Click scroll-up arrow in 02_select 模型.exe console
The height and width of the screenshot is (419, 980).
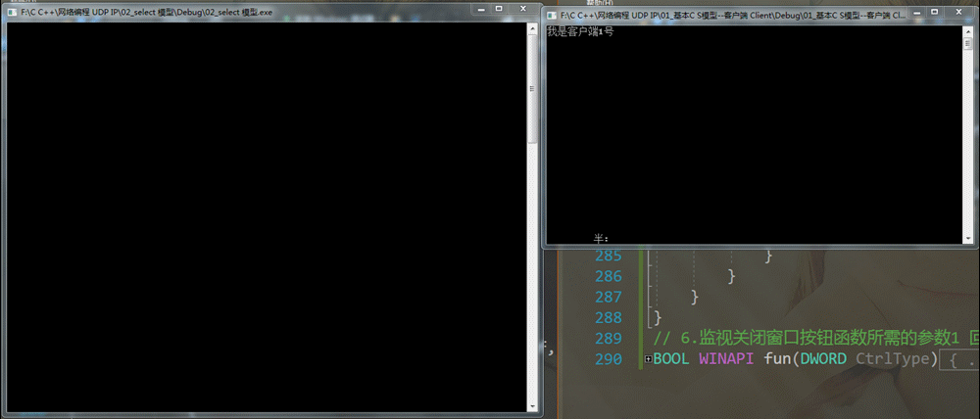tap(532, 28)
